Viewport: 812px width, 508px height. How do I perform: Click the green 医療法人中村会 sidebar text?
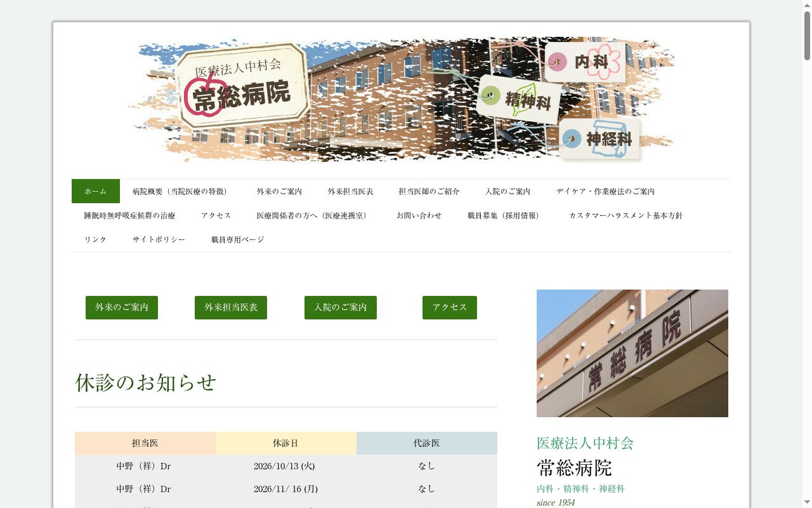point(586,443)
